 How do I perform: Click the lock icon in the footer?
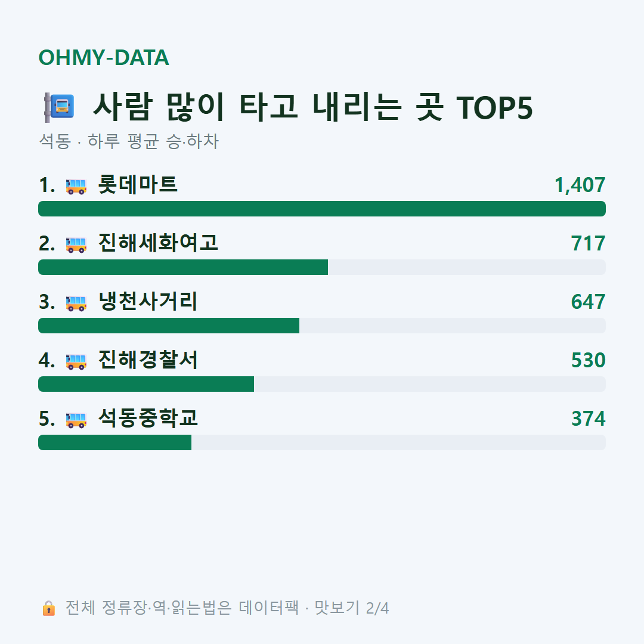click(48, 608)
